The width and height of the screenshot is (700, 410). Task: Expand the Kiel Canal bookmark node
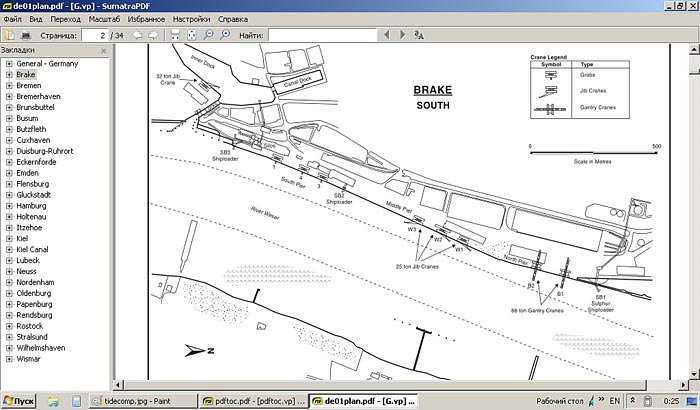coord(9,250)
